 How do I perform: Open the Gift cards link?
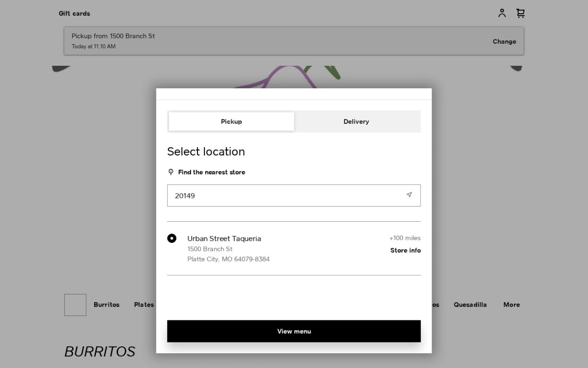coord(74,13)
